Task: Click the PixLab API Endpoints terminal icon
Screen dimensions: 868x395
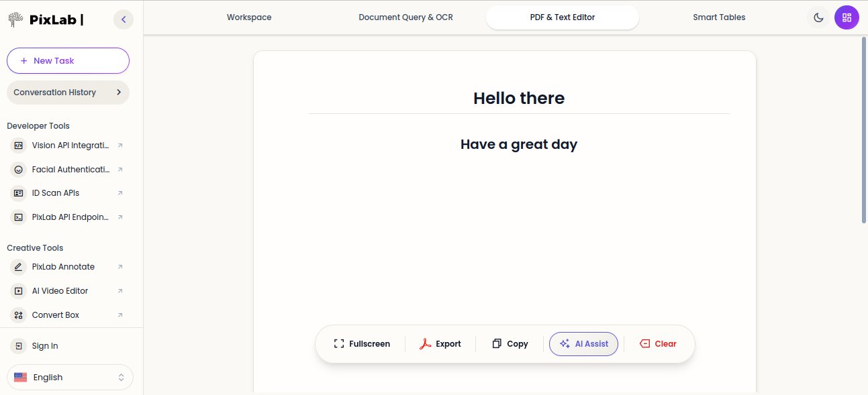Action: 18,217
